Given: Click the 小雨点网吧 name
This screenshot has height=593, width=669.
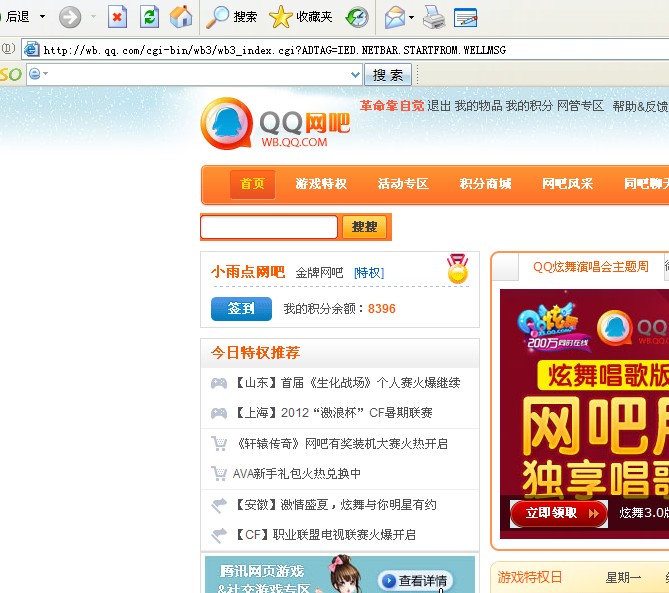Looking at the screenshot, I should click(248, 272).
